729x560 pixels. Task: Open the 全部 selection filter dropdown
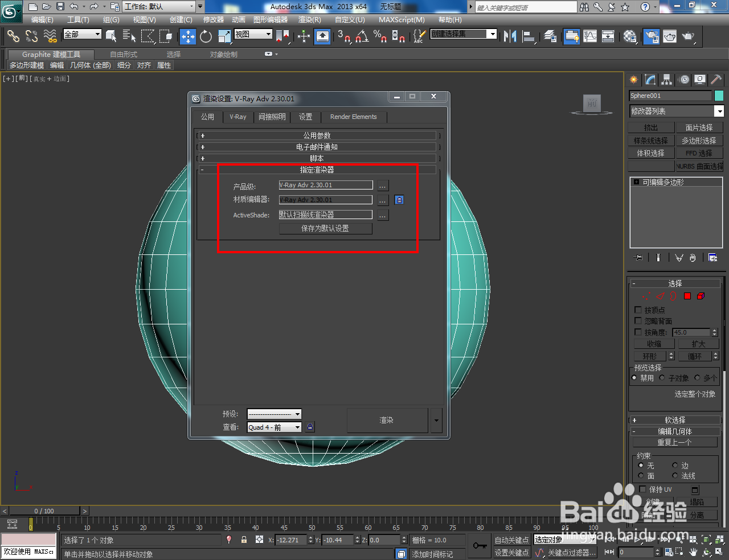tap(82, 34)
